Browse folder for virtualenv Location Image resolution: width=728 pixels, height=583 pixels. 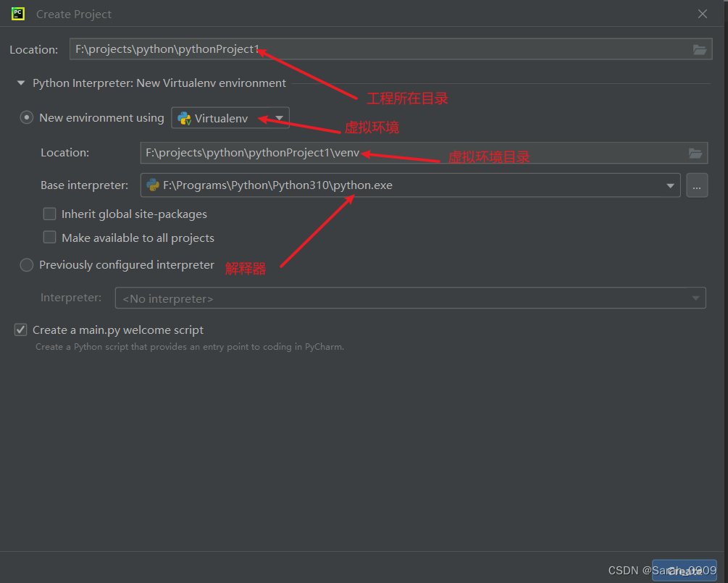pos(695,154)
